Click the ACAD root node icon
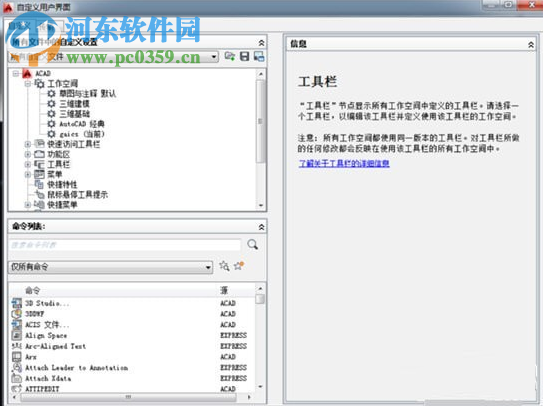 click(27, 73)
